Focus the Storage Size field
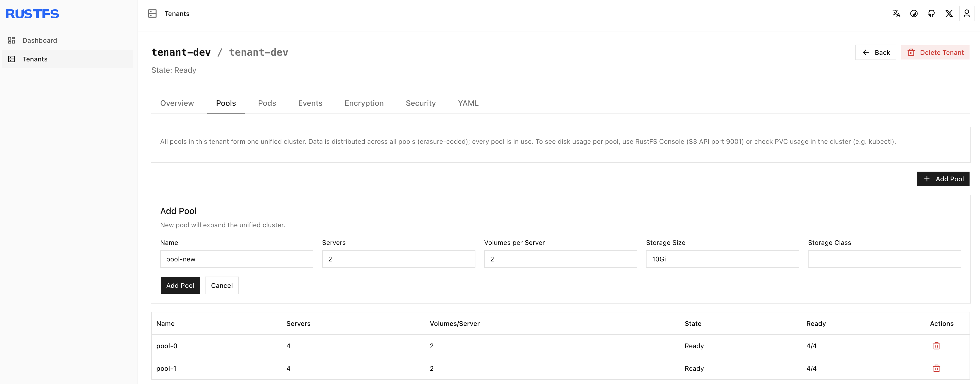980x384 pixels. point(722,259)
